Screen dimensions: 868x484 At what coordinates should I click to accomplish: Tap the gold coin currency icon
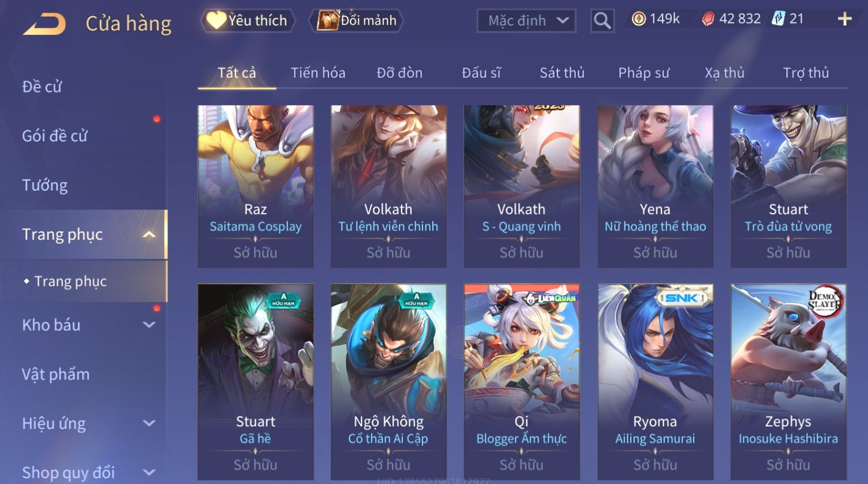pos(638,19)
